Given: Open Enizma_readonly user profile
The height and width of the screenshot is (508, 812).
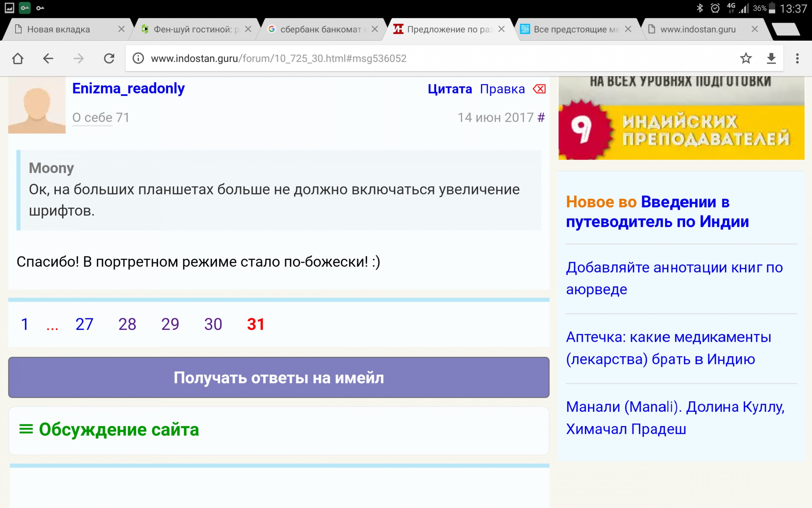Looking at the screenshot, I should [128, 88].
